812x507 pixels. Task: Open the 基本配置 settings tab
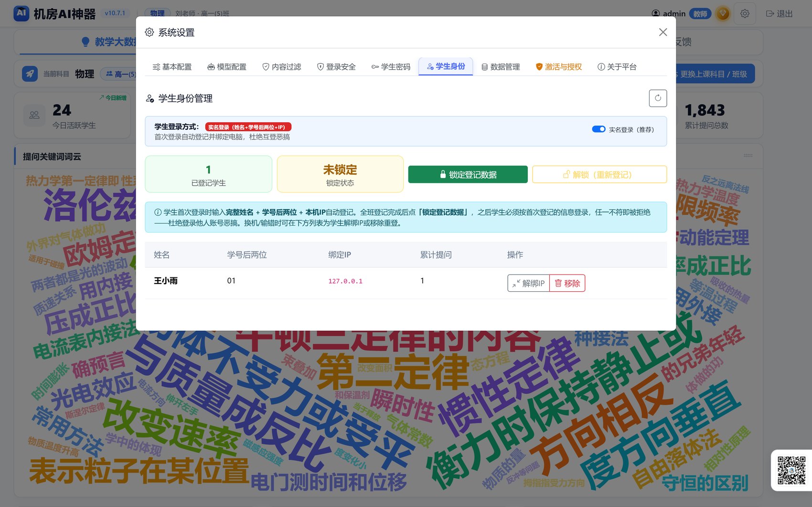tap(172, 67)
